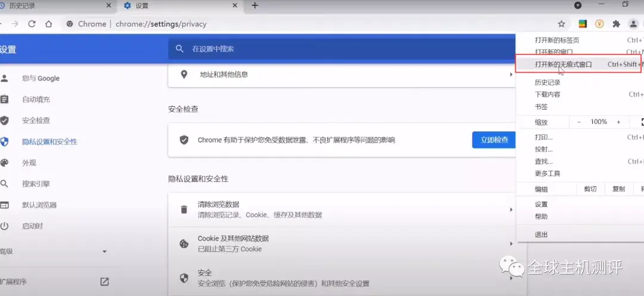
Task: Expand the 高级 section arrow
Action: pos(104,252)
